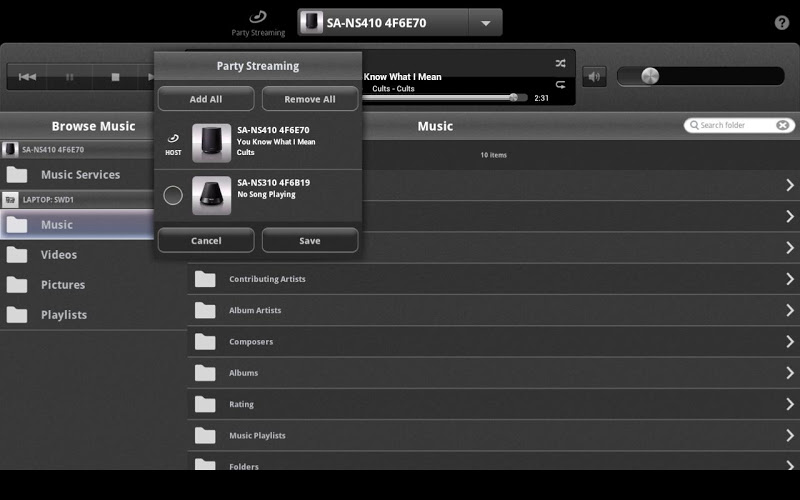Click the Add All button
The image size is (800, 500).
pyautogui.click(x=206, y=99)
